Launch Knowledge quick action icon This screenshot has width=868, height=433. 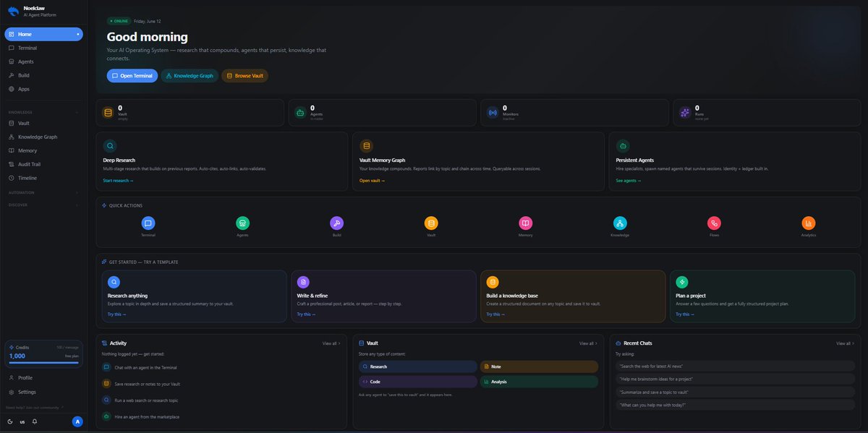(620, 223)
